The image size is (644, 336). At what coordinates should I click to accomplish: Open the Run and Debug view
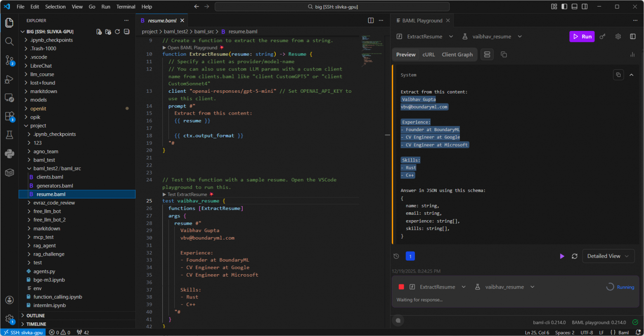tap(9, 79)
